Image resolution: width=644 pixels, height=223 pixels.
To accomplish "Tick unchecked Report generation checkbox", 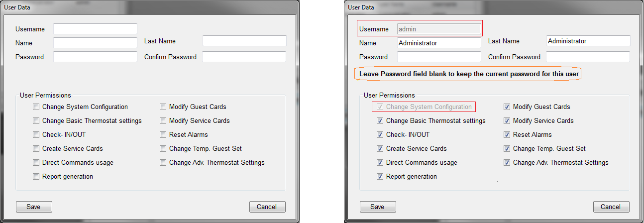I will pos(36,176).
